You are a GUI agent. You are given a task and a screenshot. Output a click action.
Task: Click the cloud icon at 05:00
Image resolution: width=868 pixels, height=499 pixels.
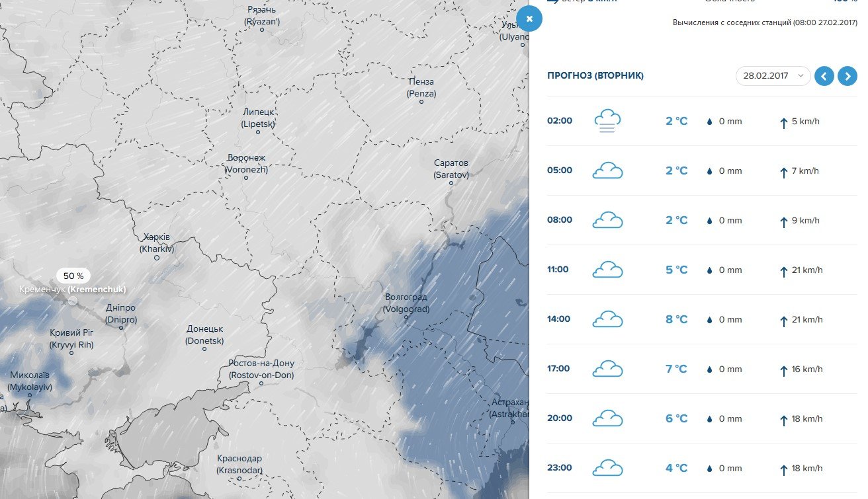coord(607,171)
